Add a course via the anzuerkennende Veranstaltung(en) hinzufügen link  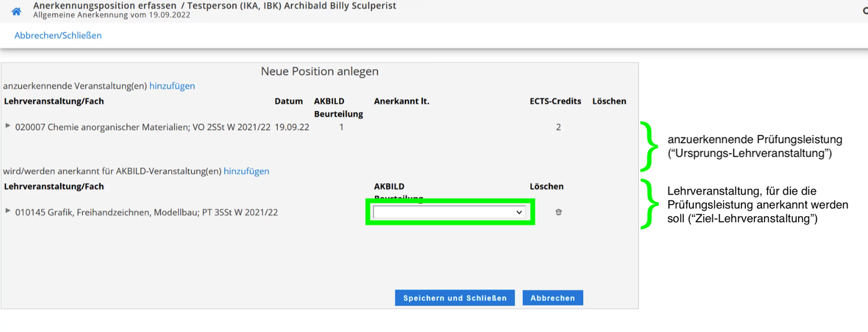172,86
